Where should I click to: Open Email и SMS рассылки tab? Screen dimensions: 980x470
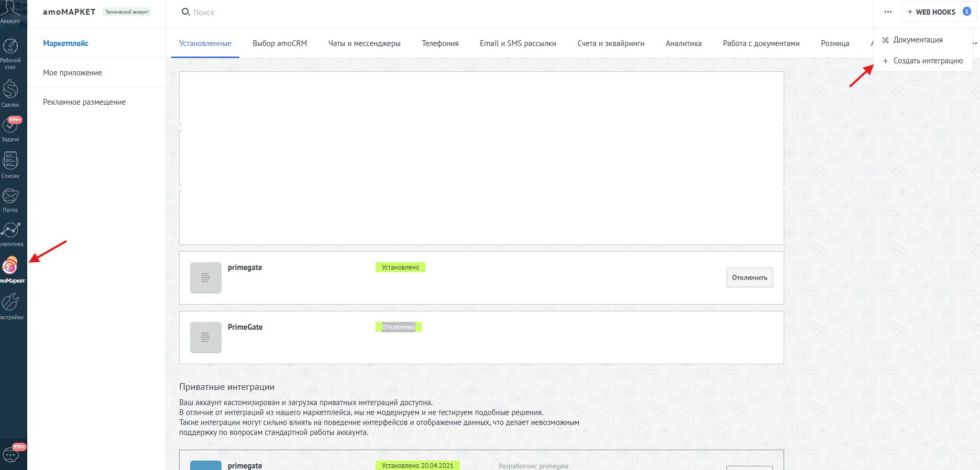(518, 43)
